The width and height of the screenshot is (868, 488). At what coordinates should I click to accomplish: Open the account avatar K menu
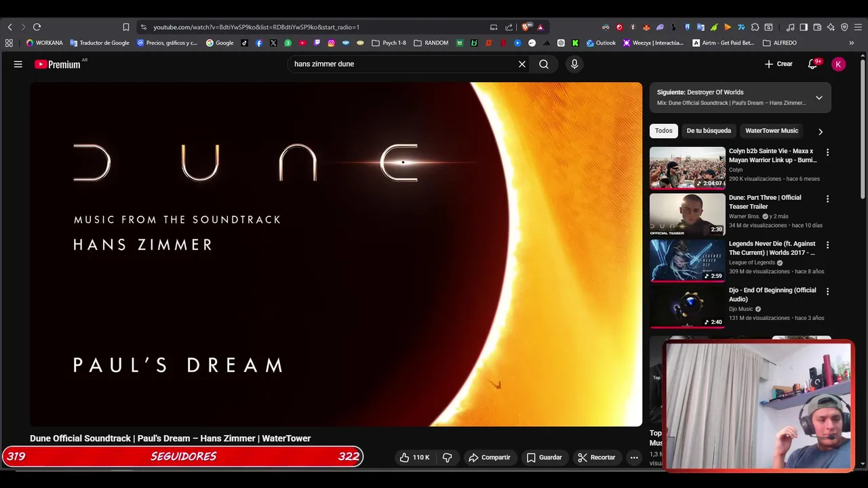[838, 64]
